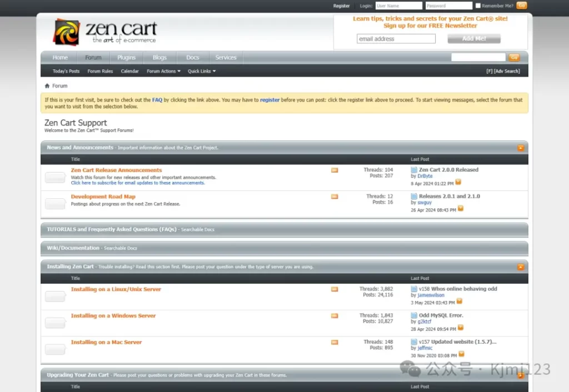The image size is (569, 392).
Task: Click subscribe for email updates link
Action: [138, 183]
